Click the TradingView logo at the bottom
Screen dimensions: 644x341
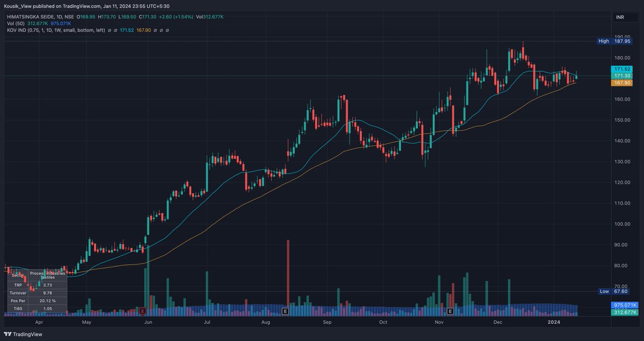[x=23, y=333]
